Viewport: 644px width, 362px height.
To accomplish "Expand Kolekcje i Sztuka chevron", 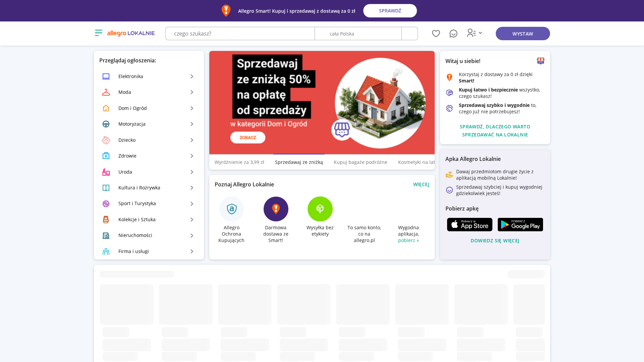I will (192, 220).
